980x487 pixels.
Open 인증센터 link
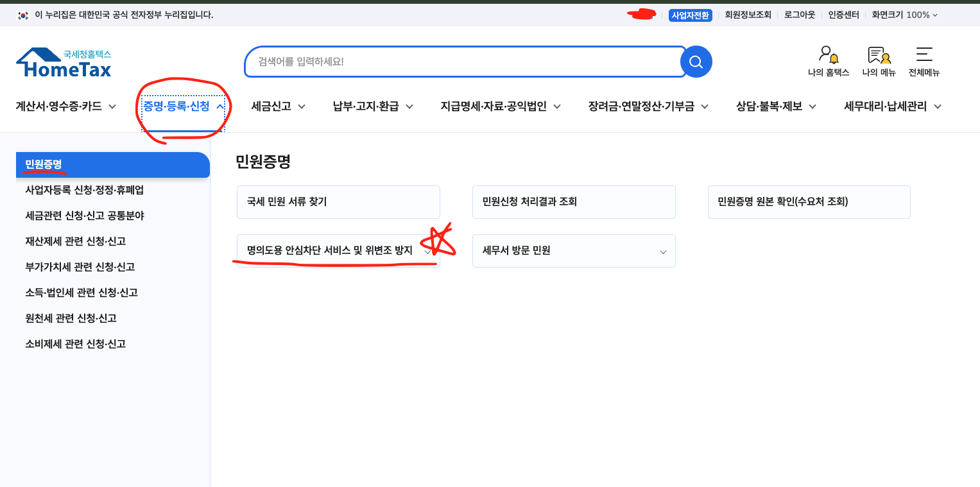[x=843, y=15]
